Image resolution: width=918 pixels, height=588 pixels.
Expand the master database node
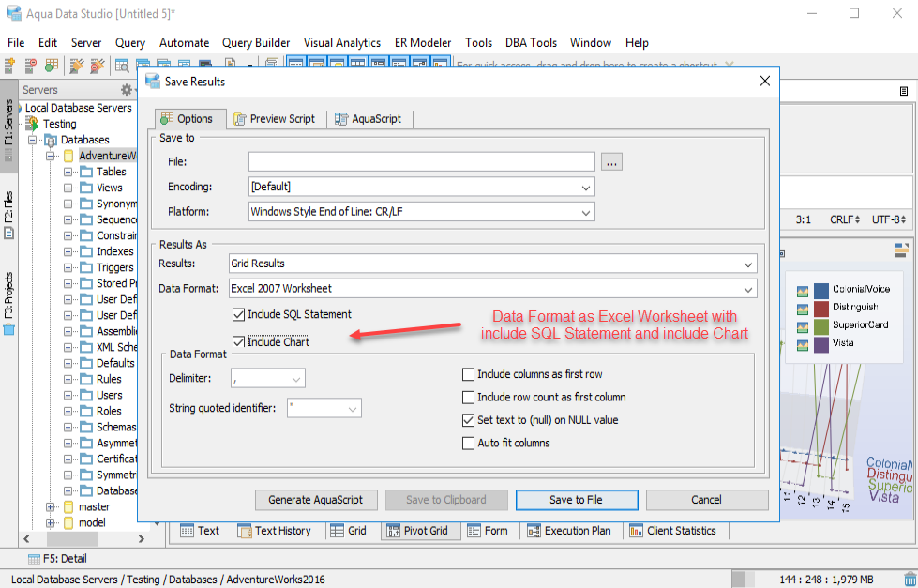point(51,507)
